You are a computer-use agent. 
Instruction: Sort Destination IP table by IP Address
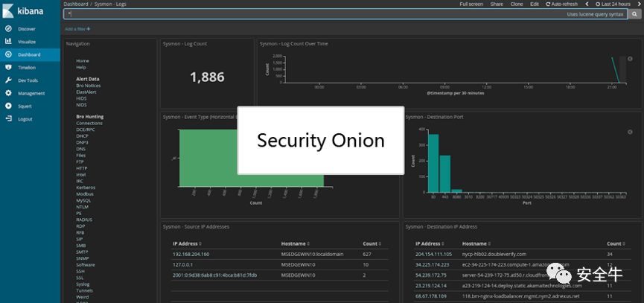point(429,243)
